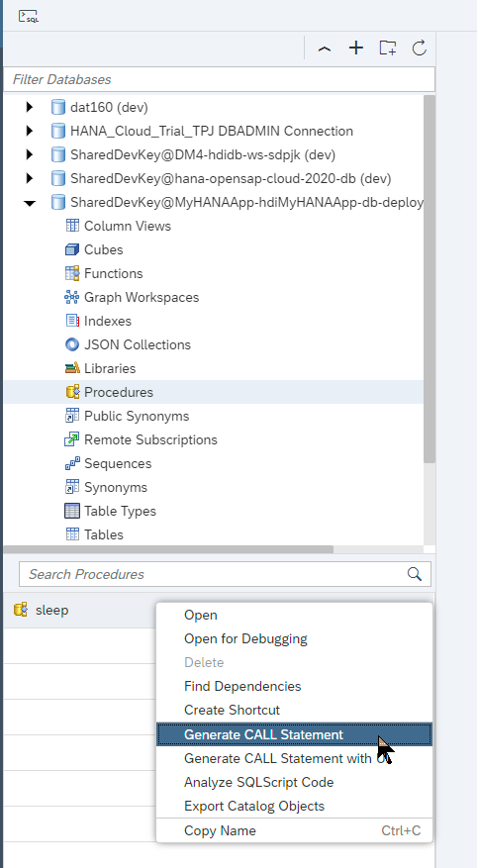477x868 pixels.
Task: Choose Copy Name entry
Action: tap(294, 831)
